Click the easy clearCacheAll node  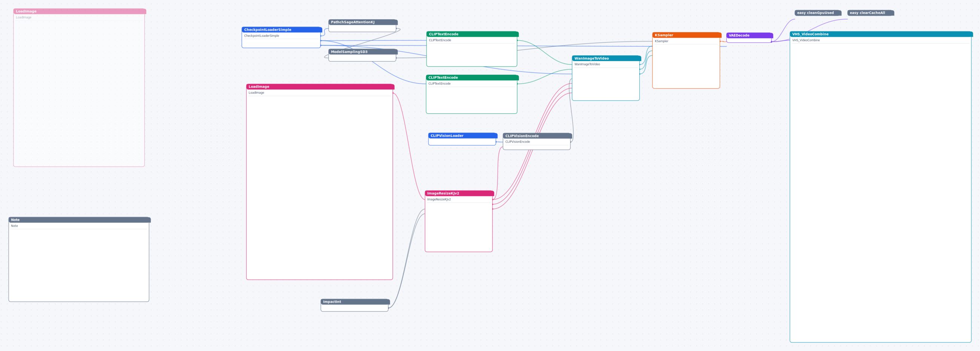[x=870, y=13]
